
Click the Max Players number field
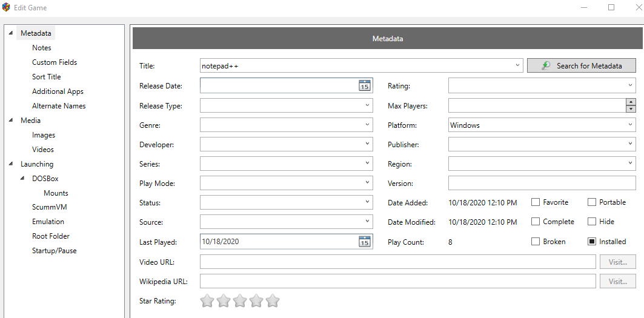click(537, 105)
